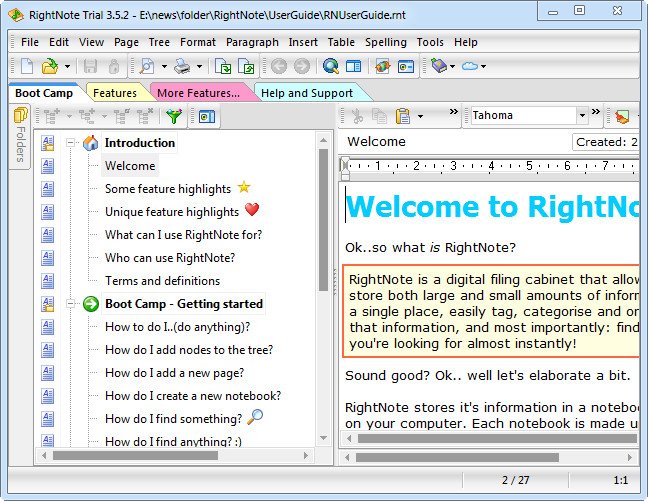Click the blue options window icon
Image resolution: width=648 pixels, height=501 pixels.
(406, 66)
